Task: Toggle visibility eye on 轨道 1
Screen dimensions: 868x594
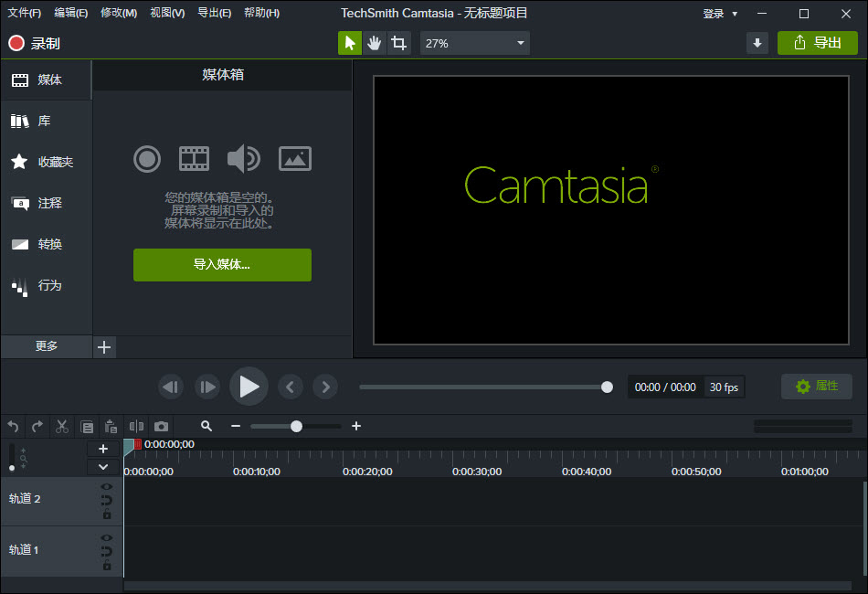Action: point(106,537)
